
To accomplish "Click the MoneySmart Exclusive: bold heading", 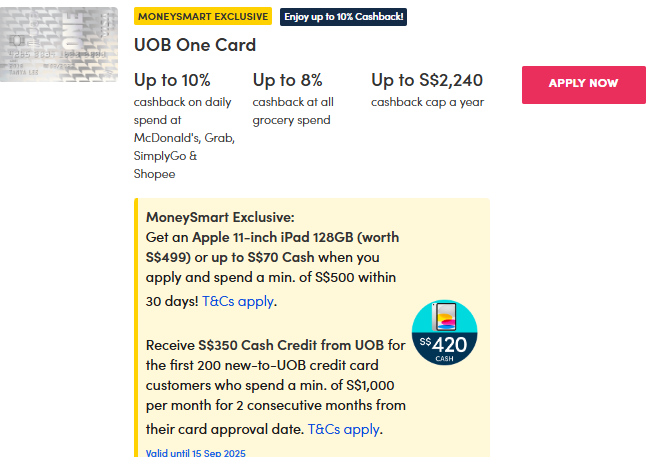I will 220,216.
